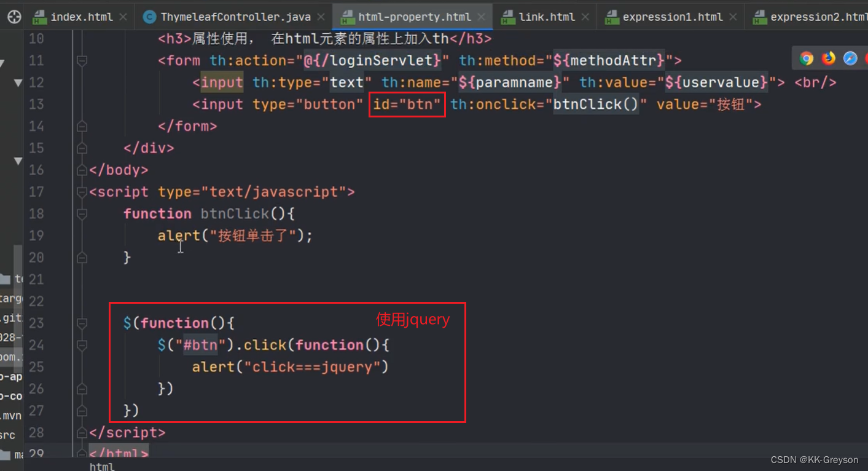
Task: Click the closing form tag on line 14
Action: tap(188, 126)
